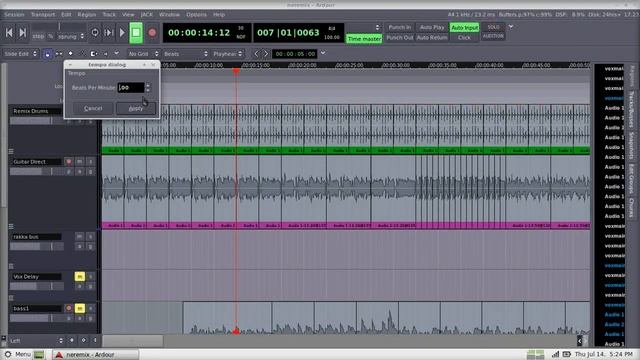Open the Options menu
This screenshot has height=360, width=640.
196,15
